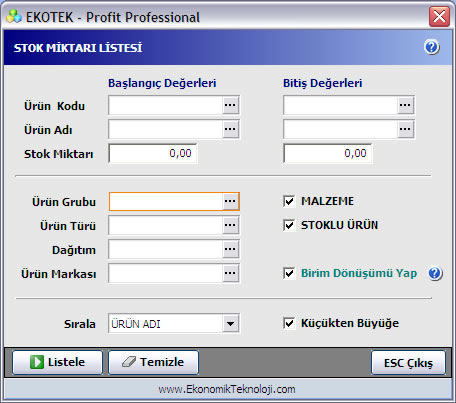This screenshot has height=403, width=456.
Task: Open the www.EkonomikTeknoloji.com link
Action: 227,389
